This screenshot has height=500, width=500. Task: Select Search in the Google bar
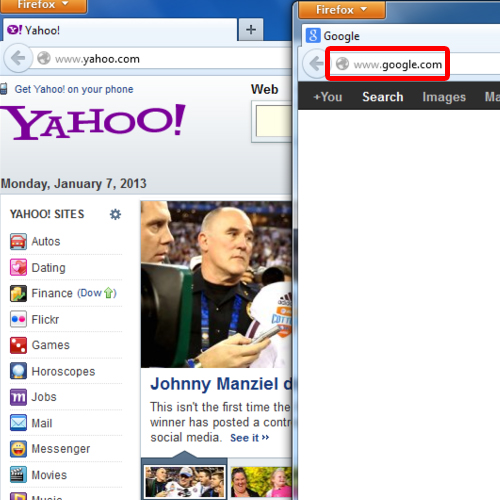(x=383, y=97)
